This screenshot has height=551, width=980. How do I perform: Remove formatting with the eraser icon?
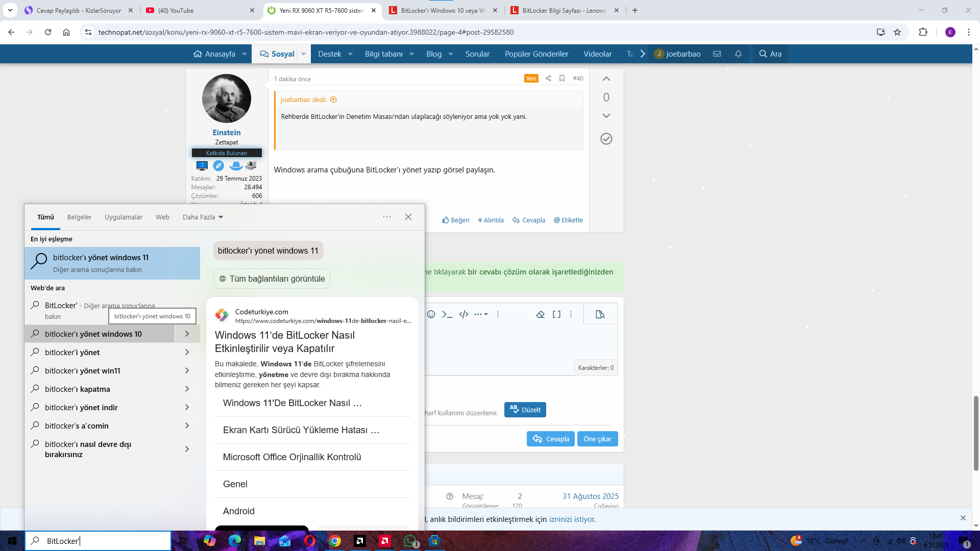541,314
